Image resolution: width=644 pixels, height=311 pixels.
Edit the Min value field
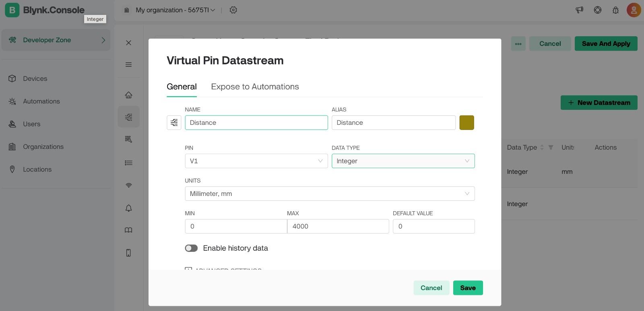click(236, 226)
